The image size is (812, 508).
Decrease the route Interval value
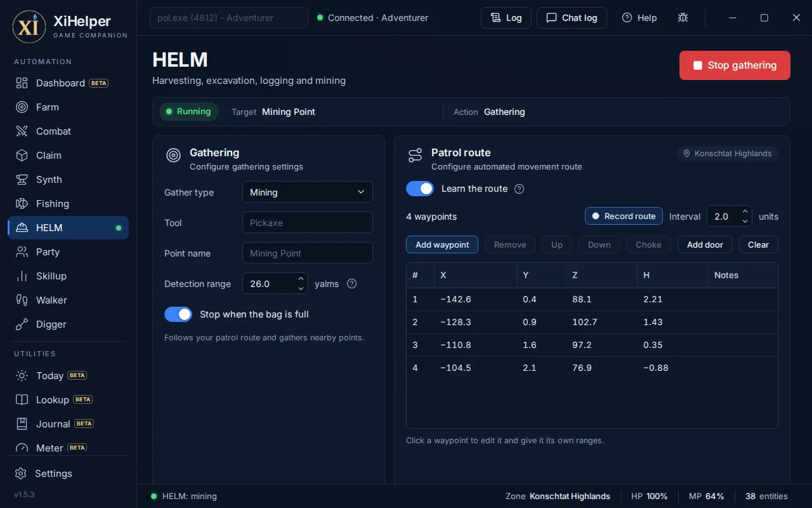pos(745,221)
